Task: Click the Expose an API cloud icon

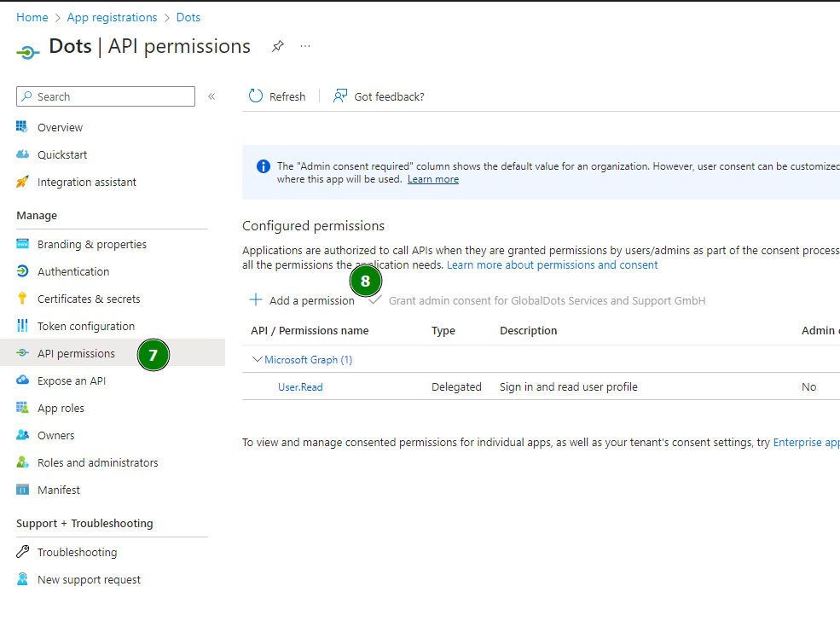Action: [x=22, y=380]
